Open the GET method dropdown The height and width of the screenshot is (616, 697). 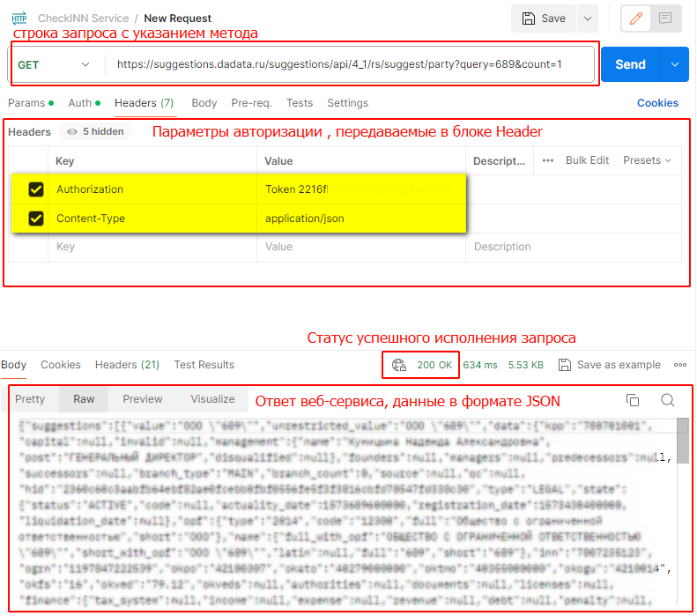pos(55,64)
